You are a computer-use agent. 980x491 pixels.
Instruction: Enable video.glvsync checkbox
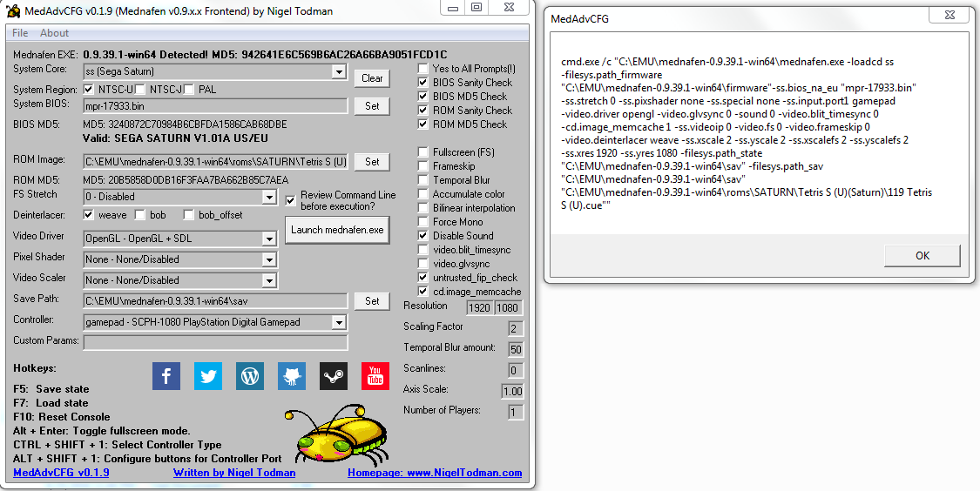click(423, 264)
